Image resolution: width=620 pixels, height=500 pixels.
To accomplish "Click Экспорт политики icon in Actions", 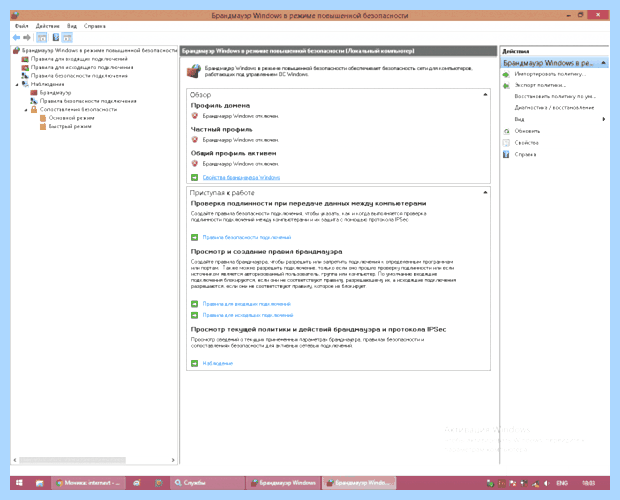I will [506, 85].
